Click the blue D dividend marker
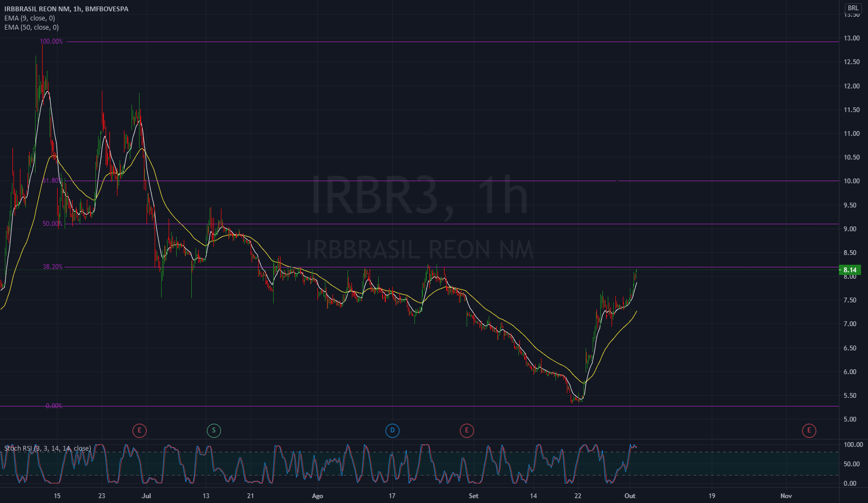 [x=392, y=430]
